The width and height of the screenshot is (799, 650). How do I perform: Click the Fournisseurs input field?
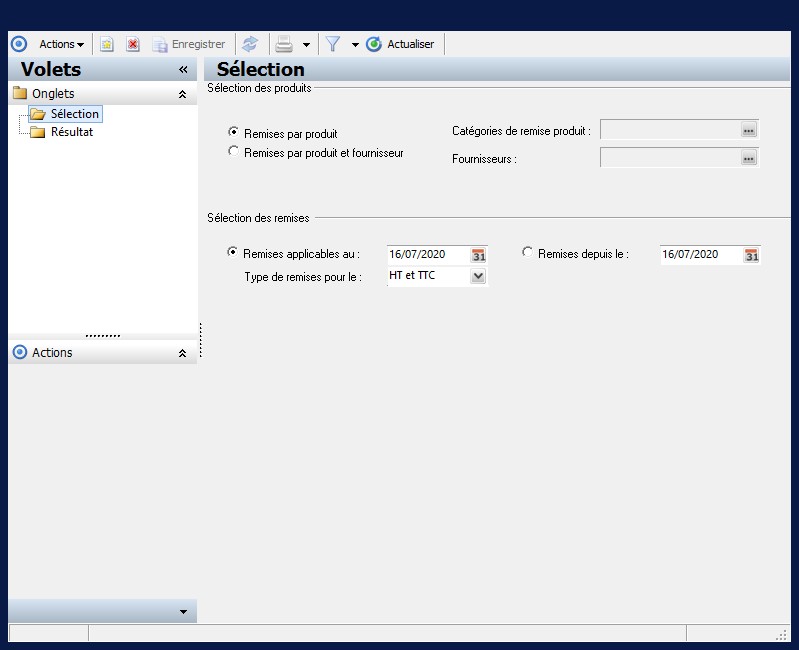670,157
